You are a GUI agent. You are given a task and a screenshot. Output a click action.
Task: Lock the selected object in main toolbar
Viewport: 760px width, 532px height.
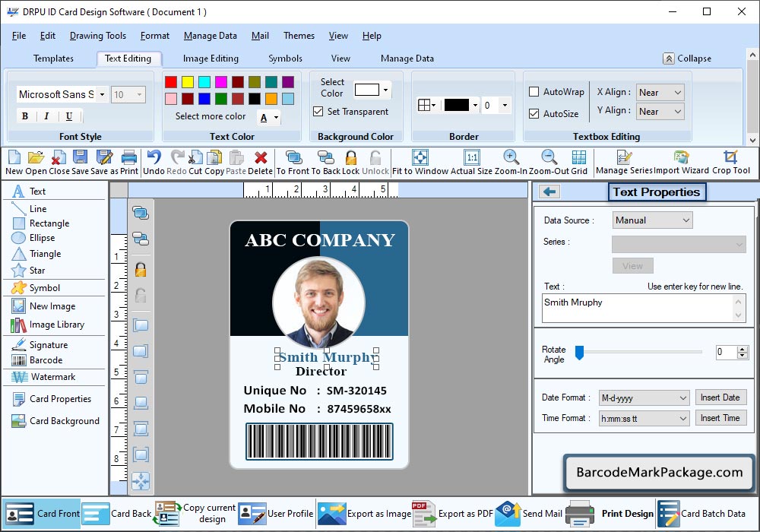(x=351, y=163)
